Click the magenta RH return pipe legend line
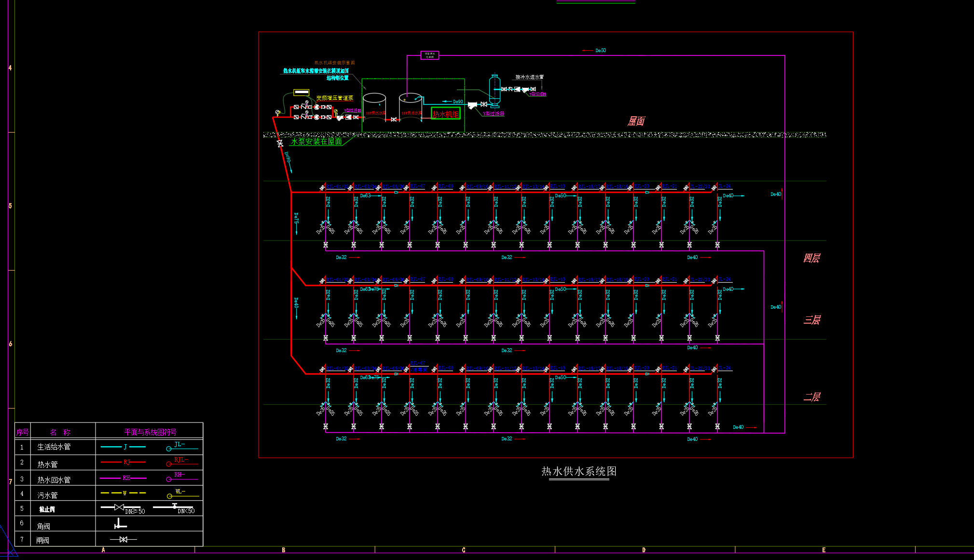Image resolution: width=974 pixels, height=560 pixels. pos(123,478)
